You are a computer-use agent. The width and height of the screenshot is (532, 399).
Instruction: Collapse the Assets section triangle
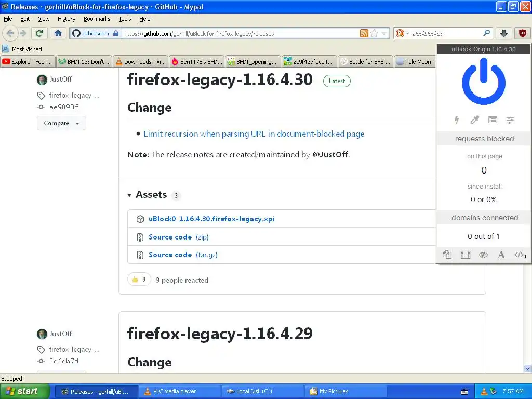pyautogui.click(x=129, y=195)
